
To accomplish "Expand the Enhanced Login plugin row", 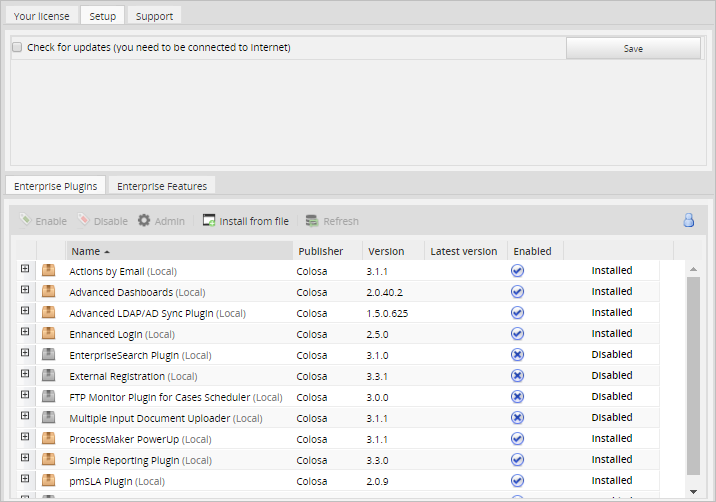I will coord(25,333).
